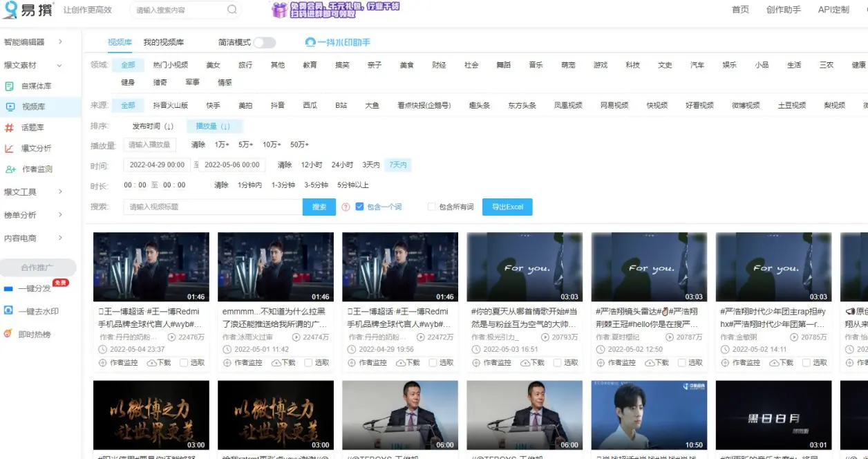Viewport: 868px width, 459px height.
Task: Click download cloud icon for 2022-05-02 14:11 video
Action: [773, 362]
